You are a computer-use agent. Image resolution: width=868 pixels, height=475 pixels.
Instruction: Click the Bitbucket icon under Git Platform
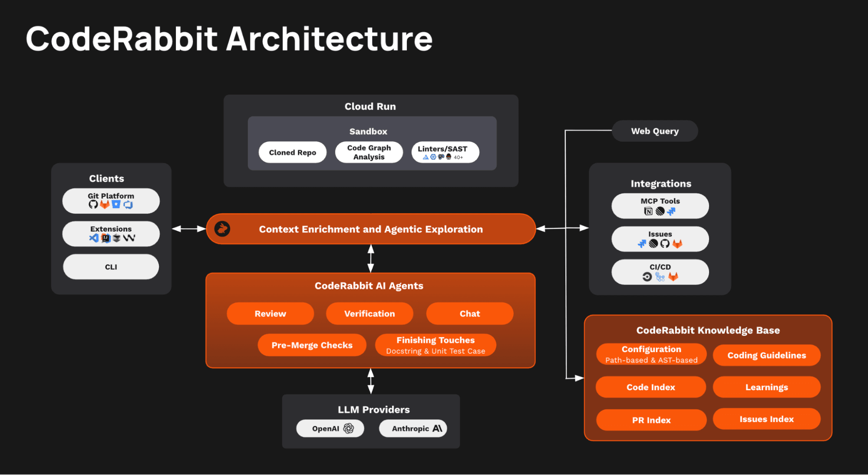pyautogui.click(x=116, y=204)
